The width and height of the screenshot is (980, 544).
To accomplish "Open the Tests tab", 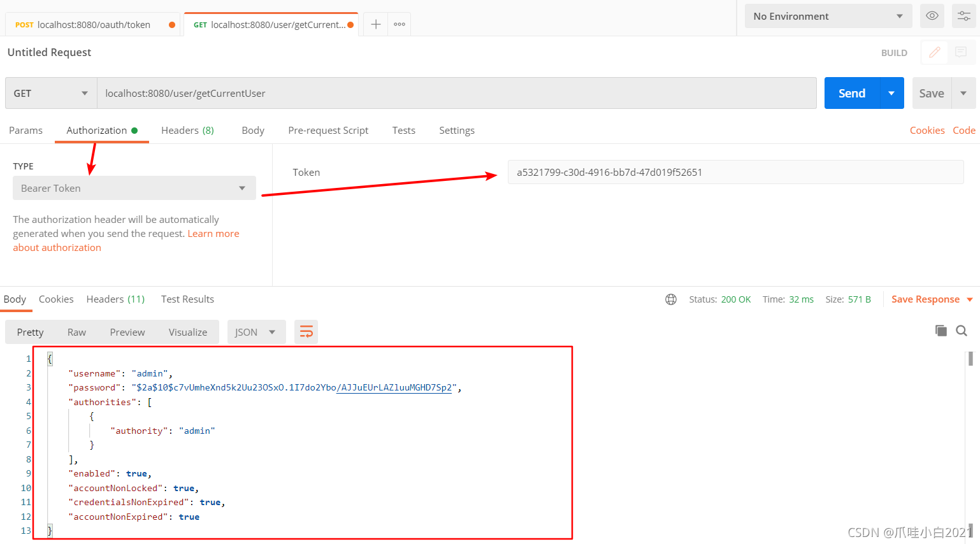I will pyautogui.click(x=404, y=130).
